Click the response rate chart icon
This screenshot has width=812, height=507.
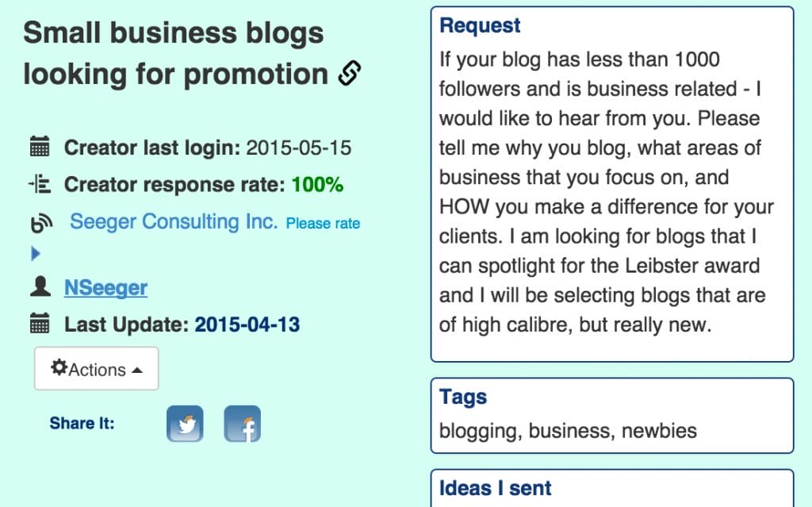[39, 185]
